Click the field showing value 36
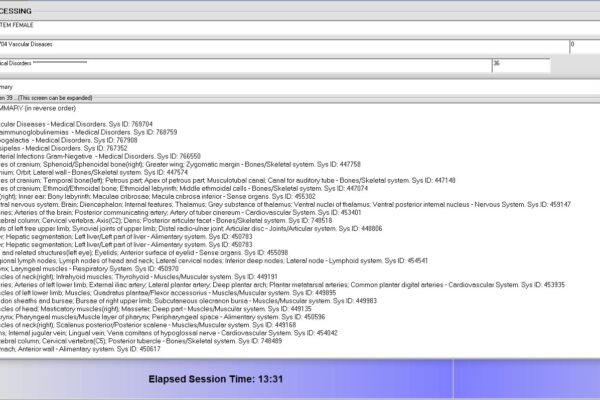This screenshot has height=400, width=600. click(x=519, y=64)
